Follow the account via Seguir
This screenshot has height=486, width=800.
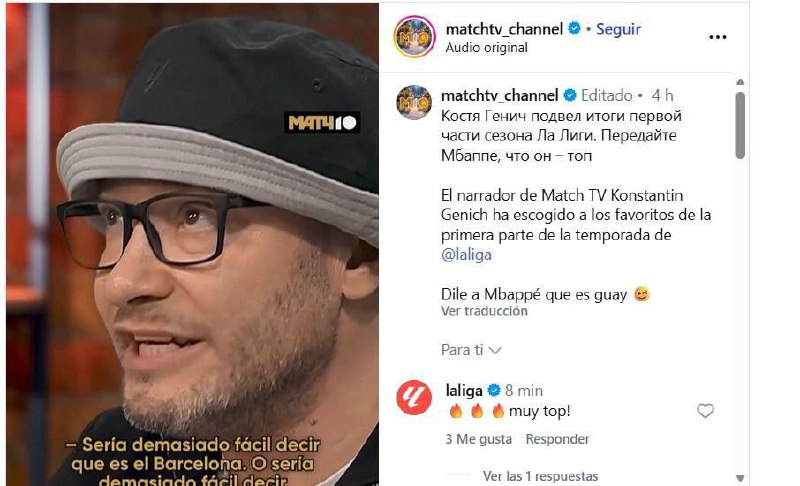tap(618, 29)
